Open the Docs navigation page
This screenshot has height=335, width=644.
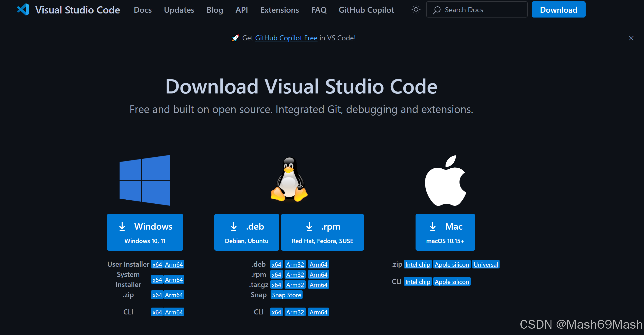pos(142,10)
